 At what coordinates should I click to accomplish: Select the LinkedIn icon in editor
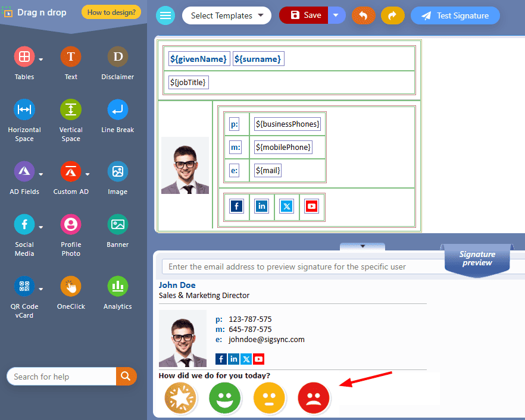[x=261, y=206]
